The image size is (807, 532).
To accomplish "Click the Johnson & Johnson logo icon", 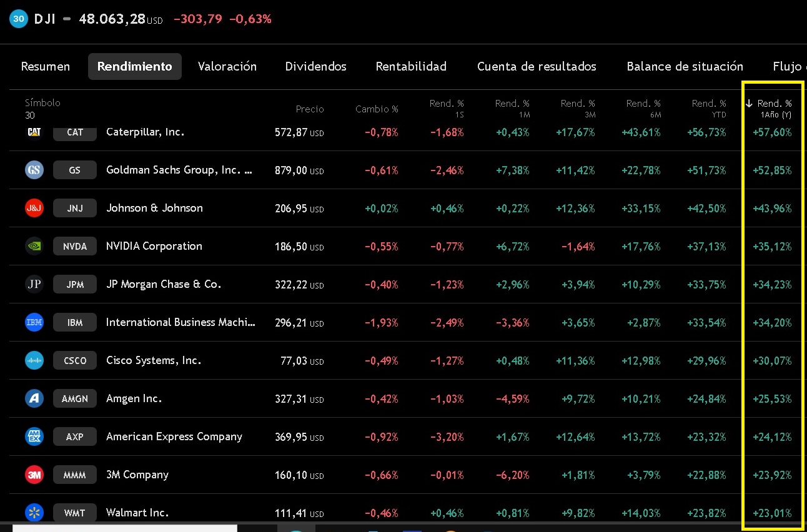I will pos(34,208).
